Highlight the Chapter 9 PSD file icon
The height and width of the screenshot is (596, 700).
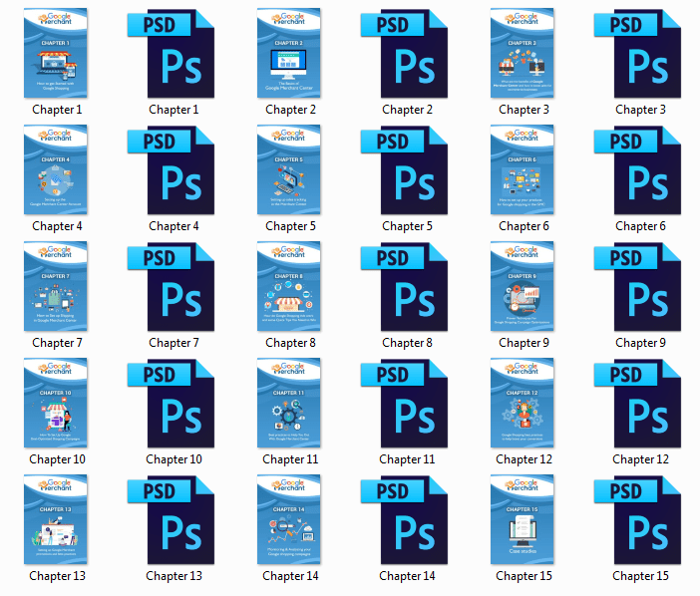click(640, 285)
